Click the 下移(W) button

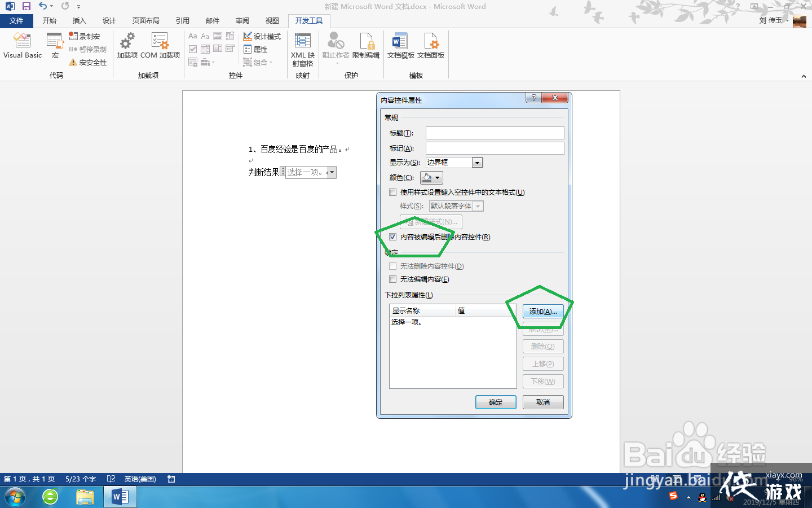click(543, 382)
